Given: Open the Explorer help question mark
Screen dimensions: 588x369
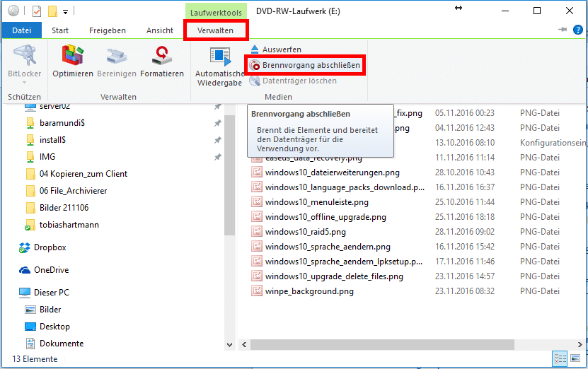Looking at the screenshot, I should (578, 30).
